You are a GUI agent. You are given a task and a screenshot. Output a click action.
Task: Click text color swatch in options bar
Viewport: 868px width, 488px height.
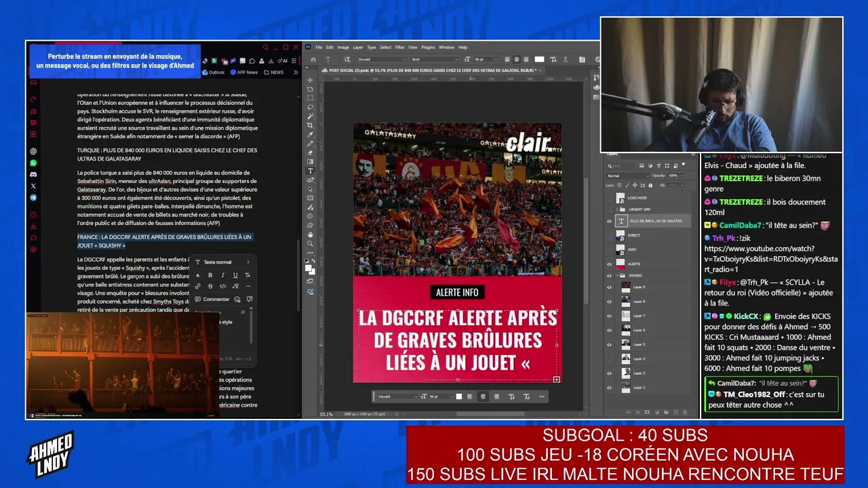(x=539, y=60)
